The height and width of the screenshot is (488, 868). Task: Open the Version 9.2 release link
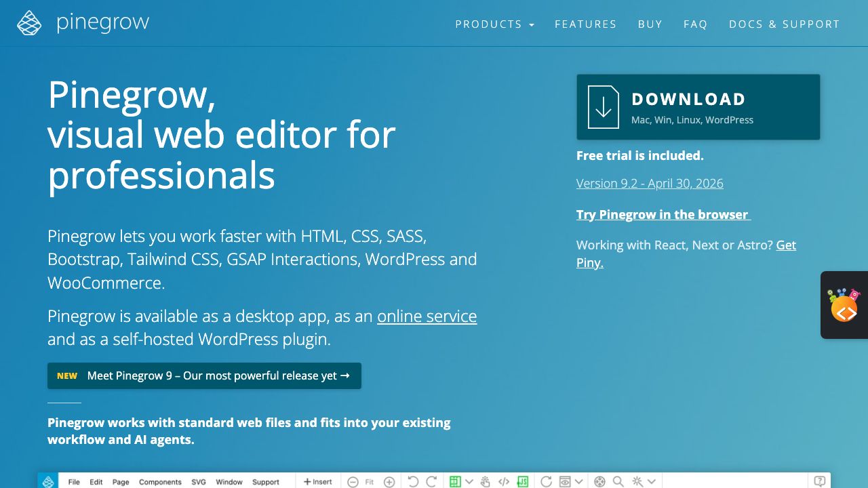[650, 184]
